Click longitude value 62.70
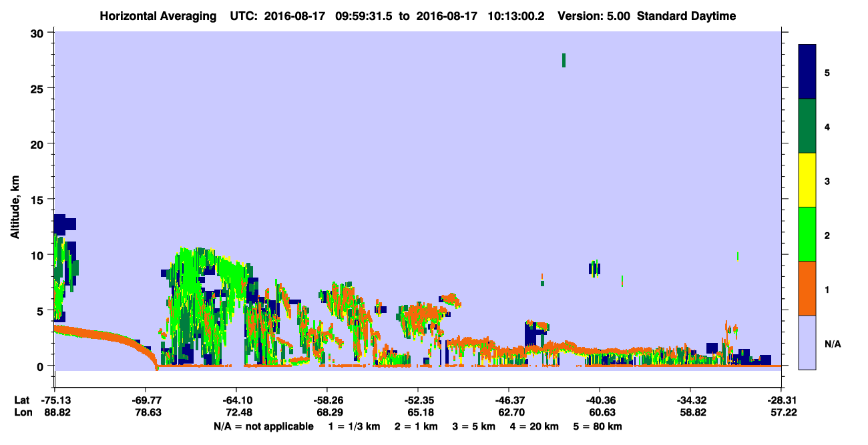Viewport: 868px width, 445px height. pos(510,412)
